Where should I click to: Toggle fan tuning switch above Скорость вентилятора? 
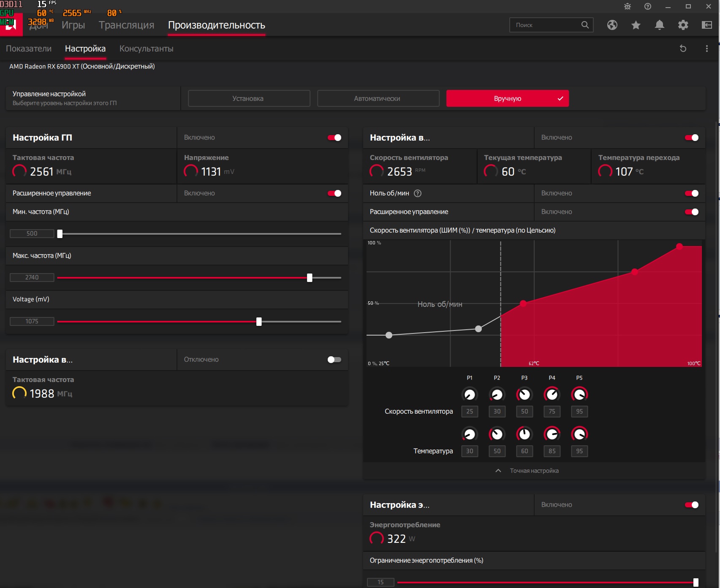pyautogui.click(x=692, y=138)
